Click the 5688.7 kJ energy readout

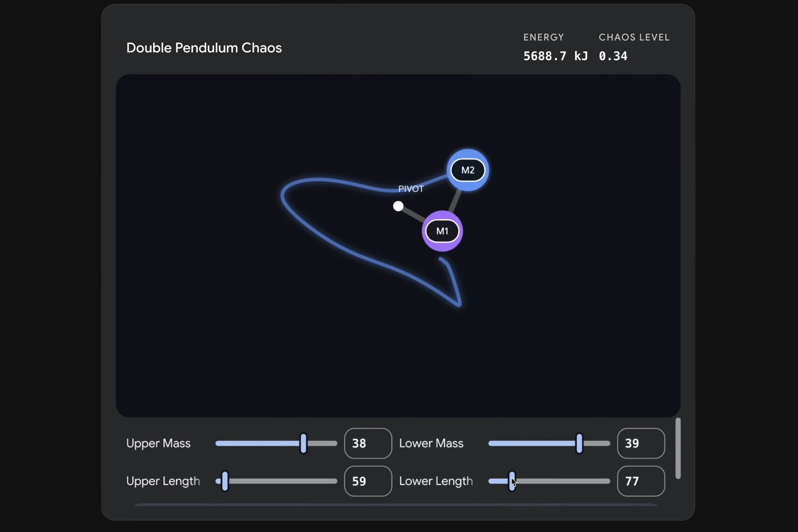tap(555, 56)
